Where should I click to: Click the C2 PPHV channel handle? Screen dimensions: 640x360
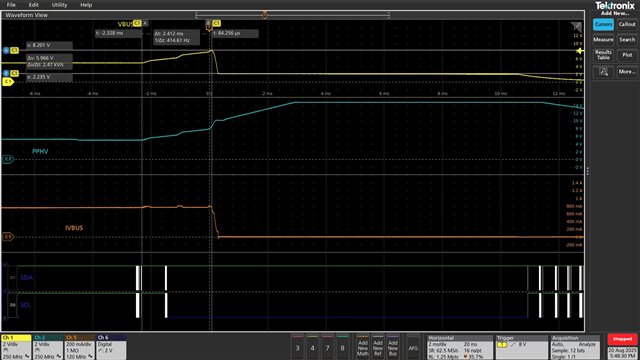(x=8, y=159)
